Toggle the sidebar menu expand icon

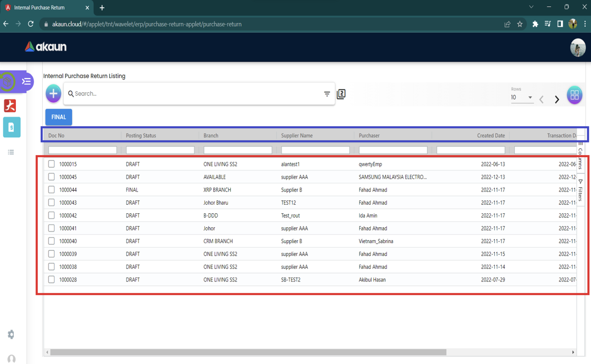26,82
